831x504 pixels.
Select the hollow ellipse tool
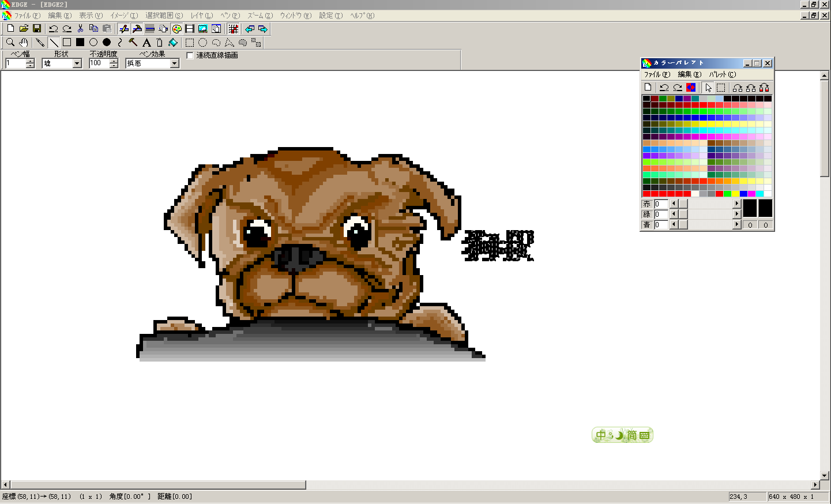coord(93,42)
